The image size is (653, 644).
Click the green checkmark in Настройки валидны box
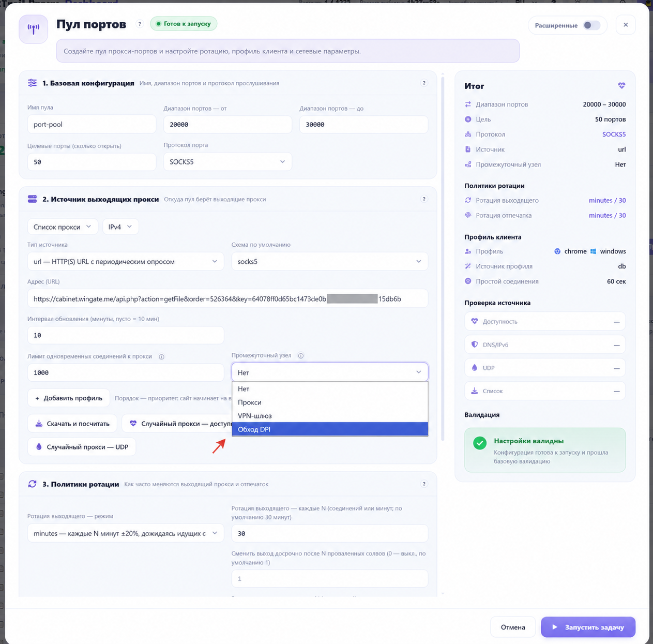click(x=480, y=443)
